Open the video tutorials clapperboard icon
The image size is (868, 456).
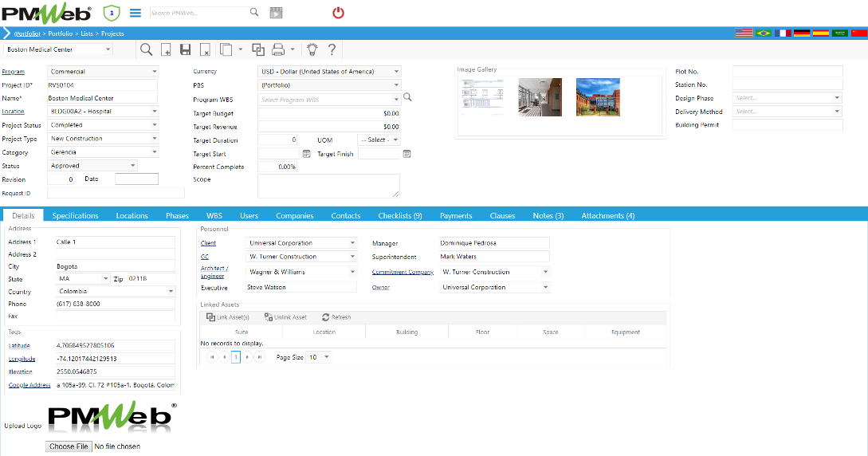[276, 13]
